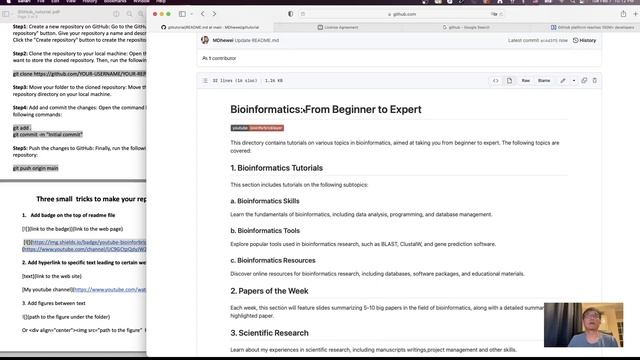Display rendered file view icon

pyautogui.click(x=509, y=81)
